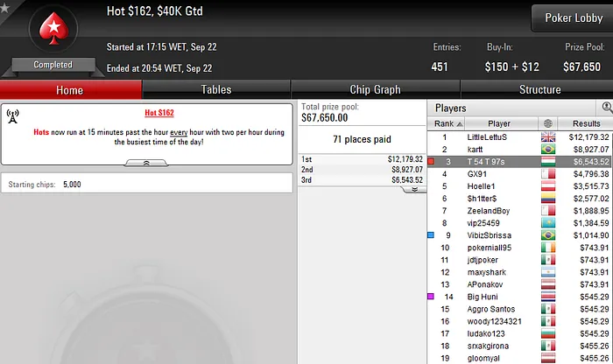
Task: Expand the prize payout list
Action: coord(414,189)
